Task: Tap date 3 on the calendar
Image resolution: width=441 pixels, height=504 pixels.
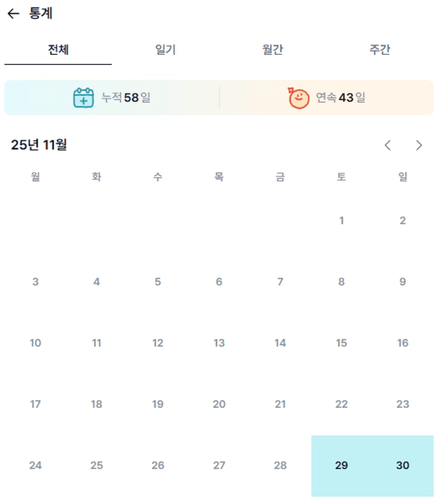Action: pyautogui.click(x=35, y=282)
